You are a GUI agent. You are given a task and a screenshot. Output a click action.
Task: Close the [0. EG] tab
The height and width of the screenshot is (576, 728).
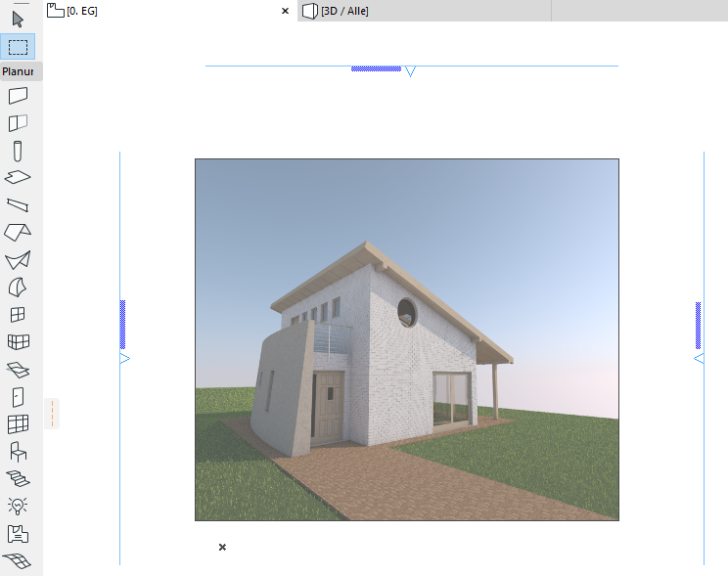point(285,11)
